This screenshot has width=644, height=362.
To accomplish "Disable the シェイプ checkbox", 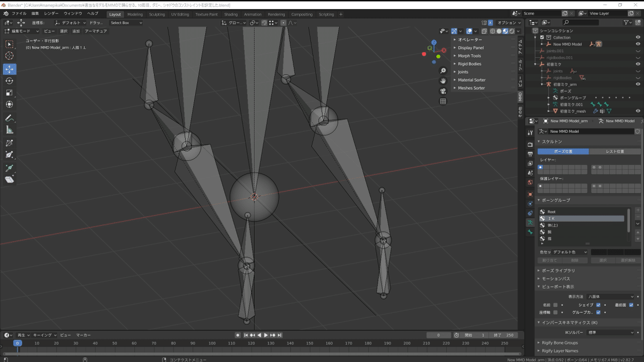I will pos(598,305).
